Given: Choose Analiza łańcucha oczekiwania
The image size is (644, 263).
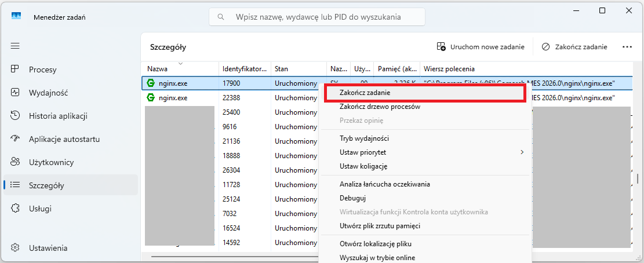Looking at the screenshot, I should point(425,184).
